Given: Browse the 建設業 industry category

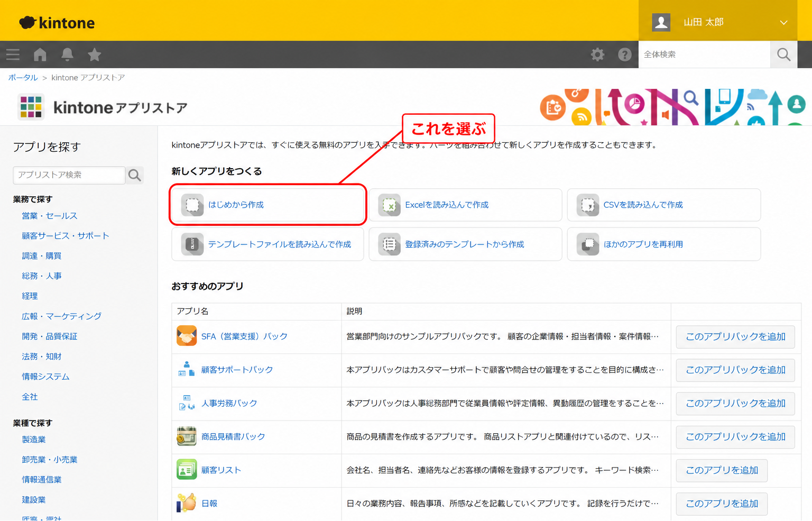Looking at the screenshot, I should click(x=34, y=500).
